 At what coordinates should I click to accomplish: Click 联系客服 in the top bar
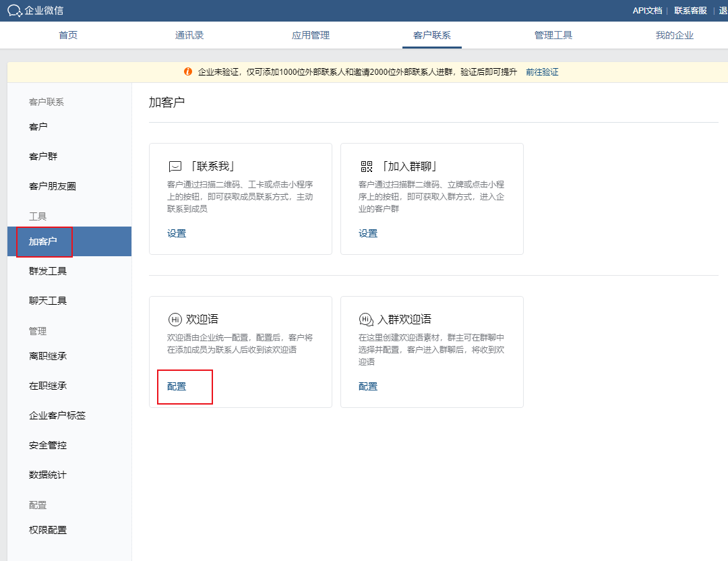click(689, 10)
